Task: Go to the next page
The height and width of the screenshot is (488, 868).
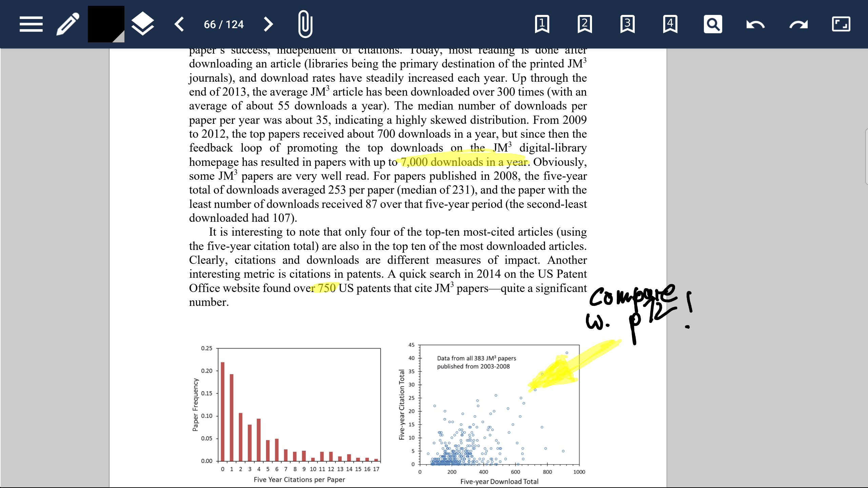Action: [x=268, y=24]
